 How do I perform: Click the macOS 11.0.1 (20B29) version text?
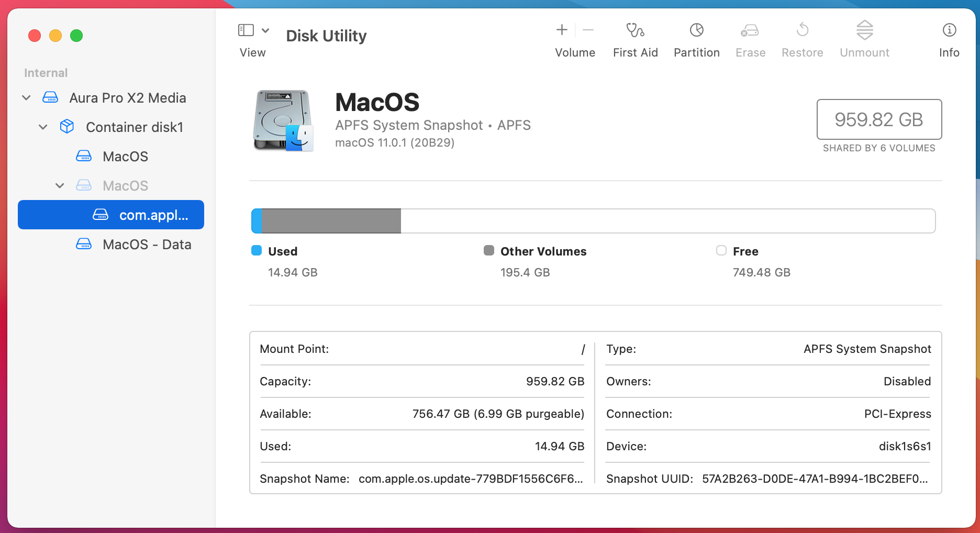pyautogui.click(x=395, y=142)
